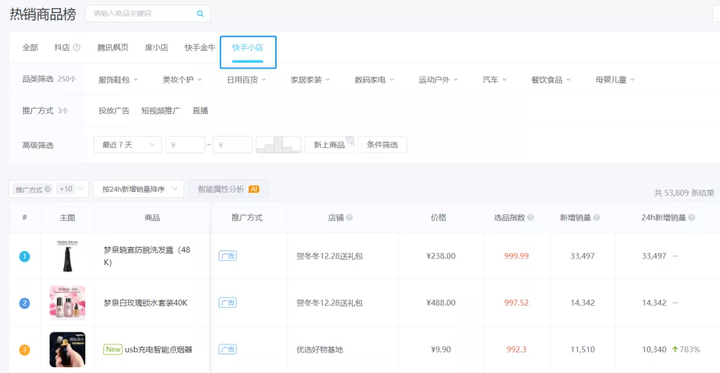This screenshot has height=373, width=720.
Task: Expand the 美妆个护 category dropdown
Action: coord(182,80)
